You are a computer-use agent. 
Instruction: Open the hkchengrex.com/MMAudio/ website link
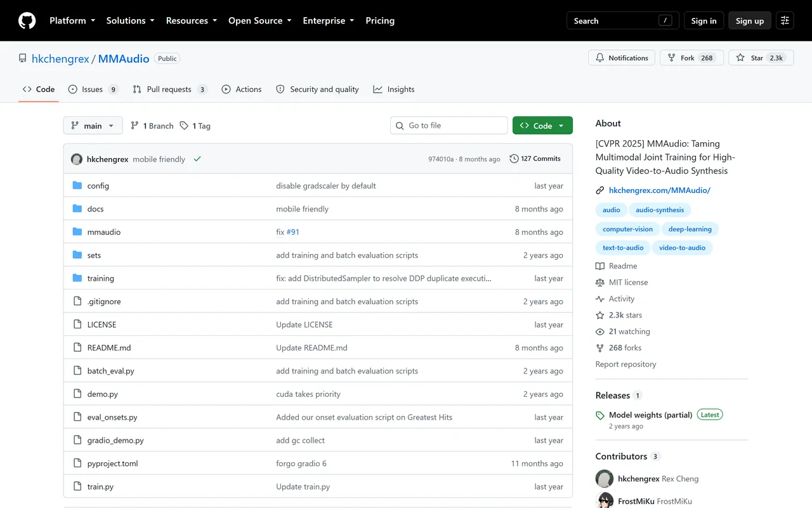pos(660,190)
